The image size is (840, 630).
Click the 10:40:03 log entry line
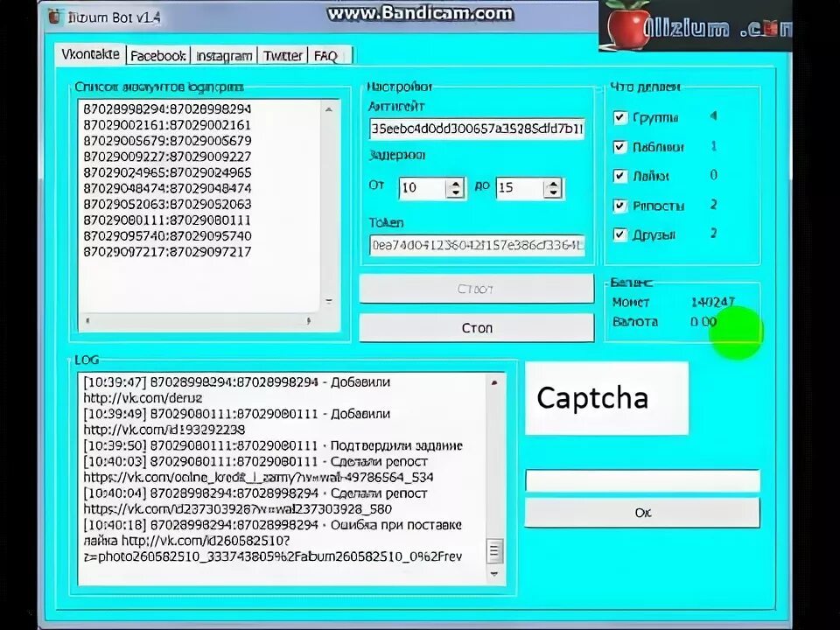(255, 461)
